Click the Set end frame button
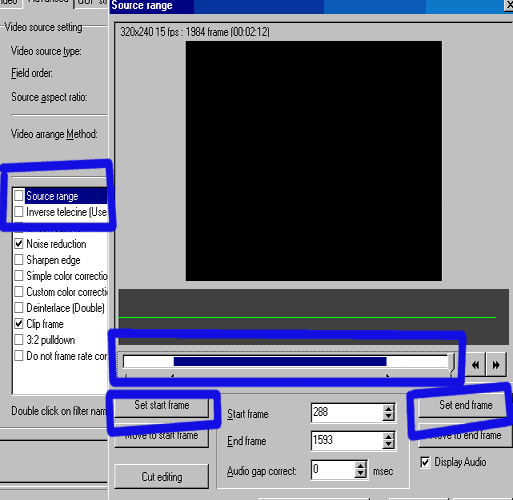Image resolution: width=513 pixels, height=500 pixels. 466,405
